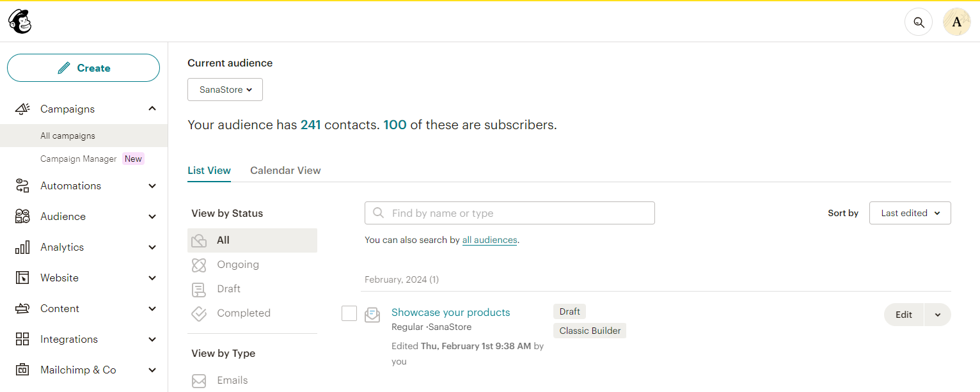This screenshot has width=980, height=392.
Task: Click the Emails envelope icon
Action: pyautogui.click(x=199, y=380)
